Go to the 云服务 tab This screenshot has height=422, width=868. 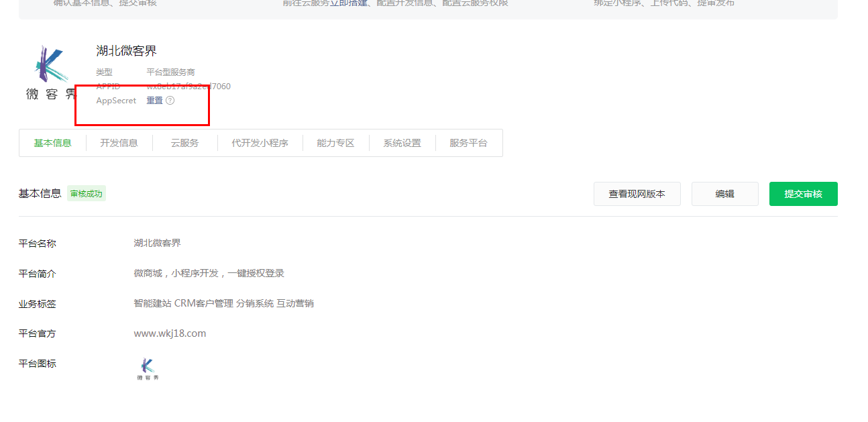pyautogui.click(x=185, y=143)
